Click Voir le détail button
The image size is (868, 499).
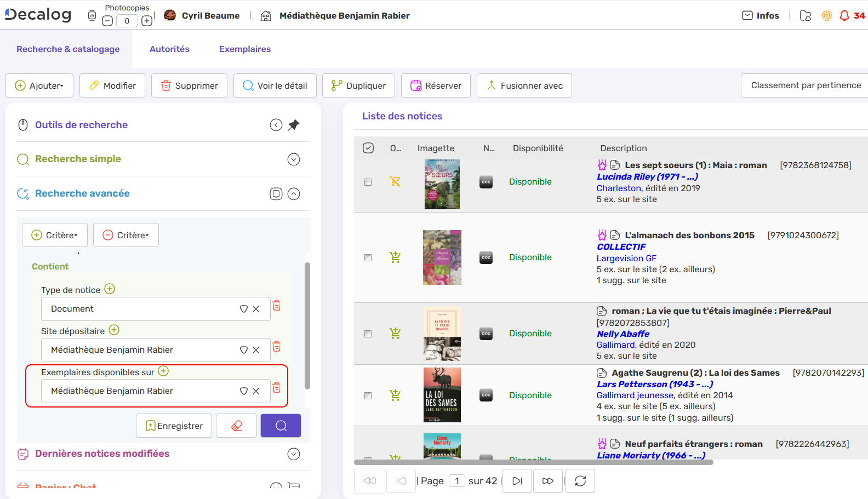(x=275, y=85)
